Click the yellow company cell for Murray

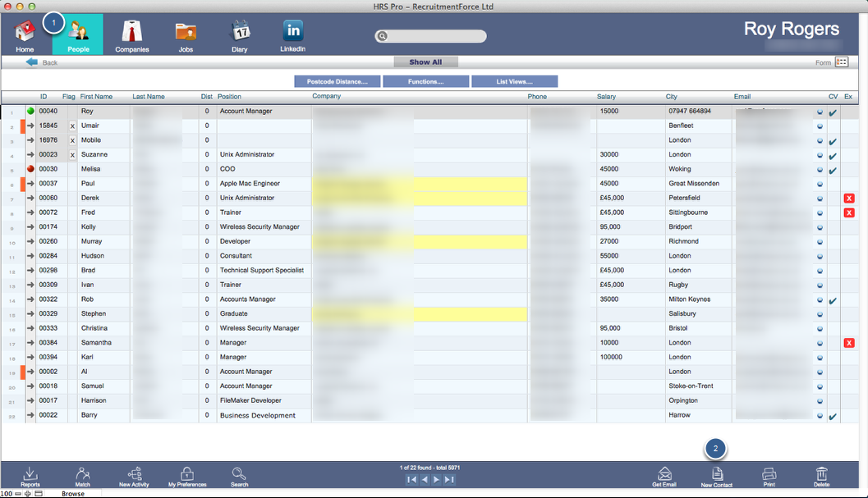coord(419,241)
